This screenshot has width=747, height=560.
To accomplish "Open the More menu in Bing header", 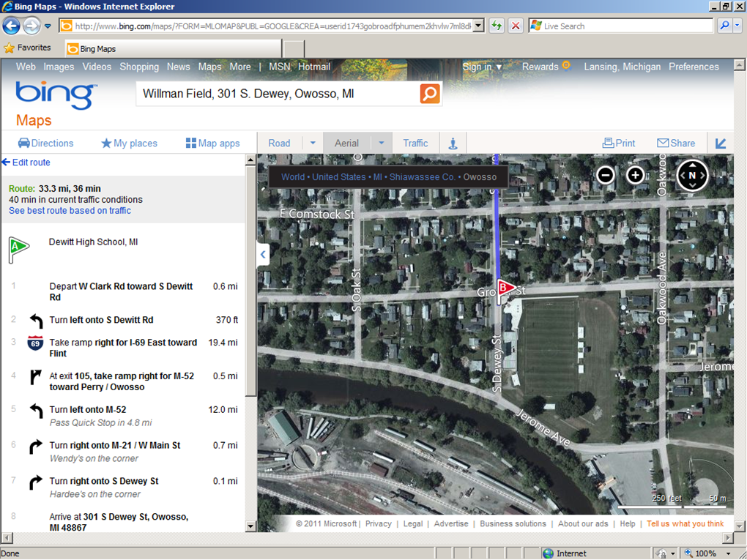I will (x=240, y=67).
